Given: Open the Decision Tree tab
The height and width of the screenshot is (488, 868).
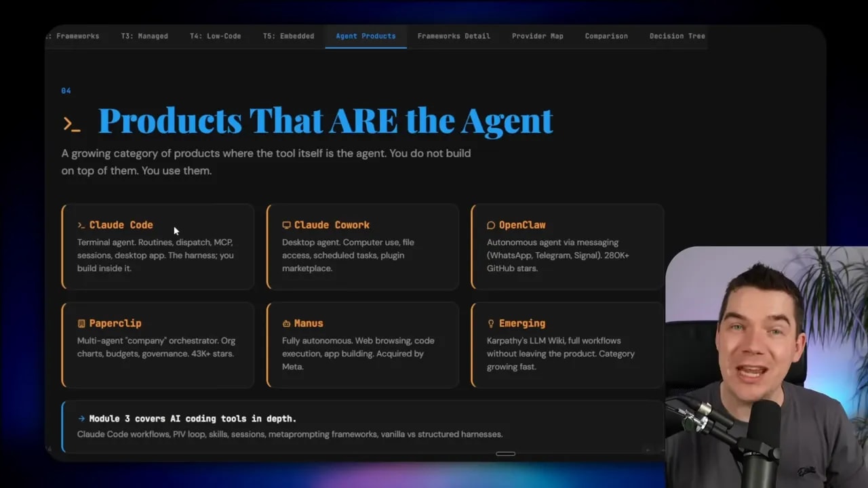Looking at the screenshot, I should (677, 36).
